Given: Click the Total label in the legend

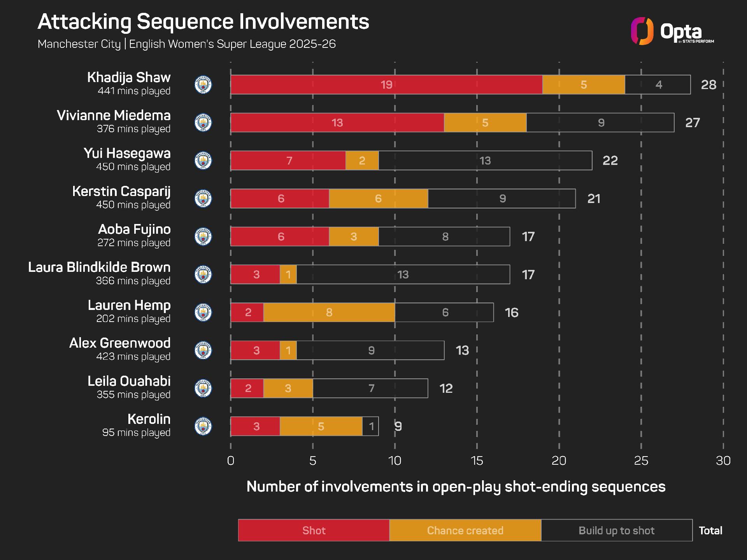Looking at the screenshot, I should (710, 530).
